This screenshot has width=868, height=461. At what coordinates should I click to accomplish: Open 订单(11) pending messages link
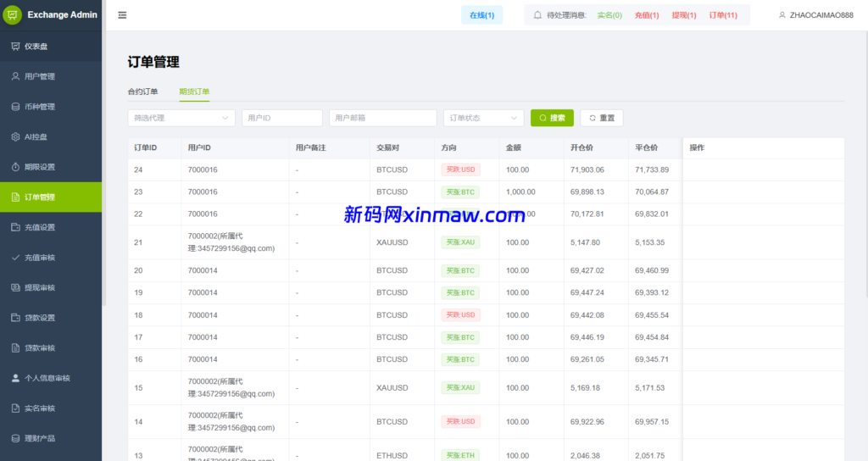724,15
